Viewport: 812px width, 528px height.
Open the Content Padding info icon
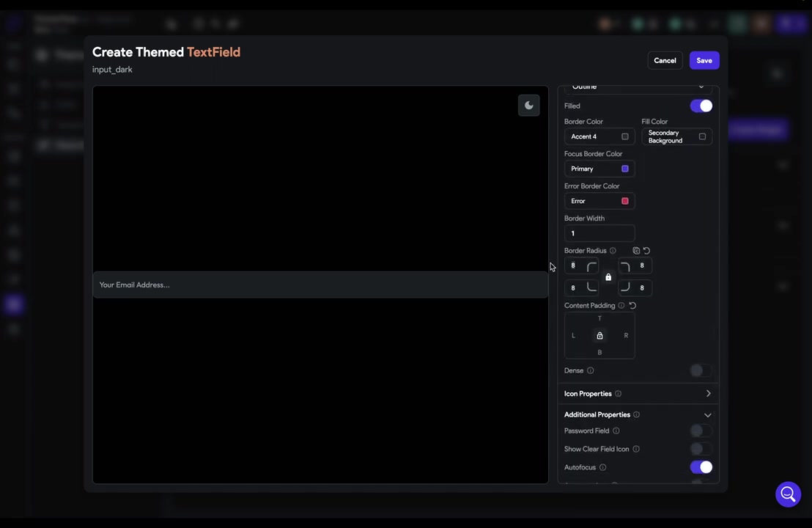tap(621, 306)
